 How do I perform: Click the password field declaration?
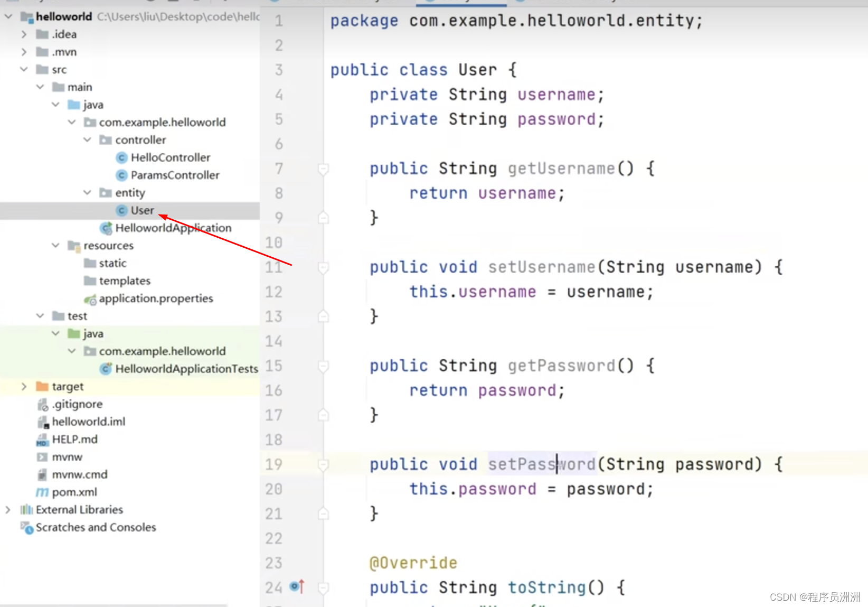pyautogui.click(x=486, y=119)
